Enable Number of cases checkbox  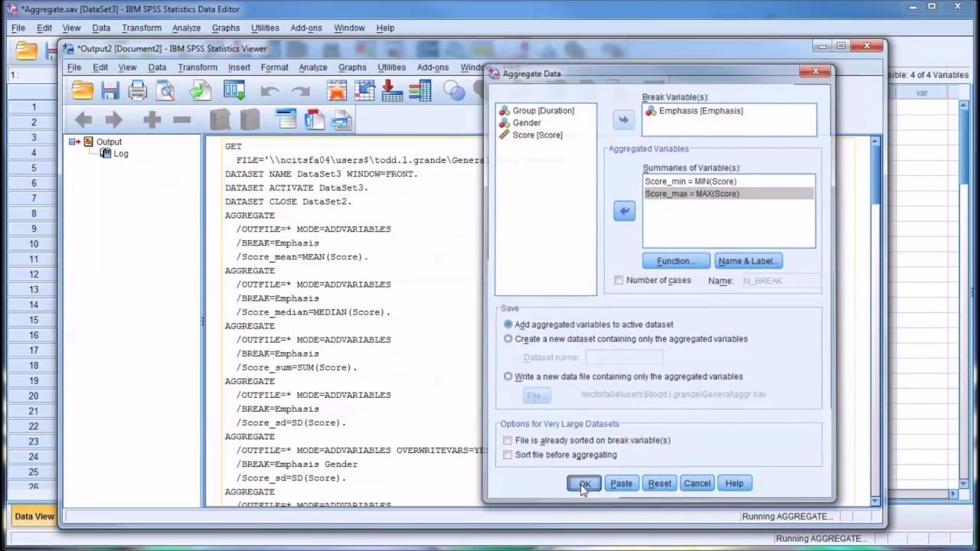coord(619,280)
